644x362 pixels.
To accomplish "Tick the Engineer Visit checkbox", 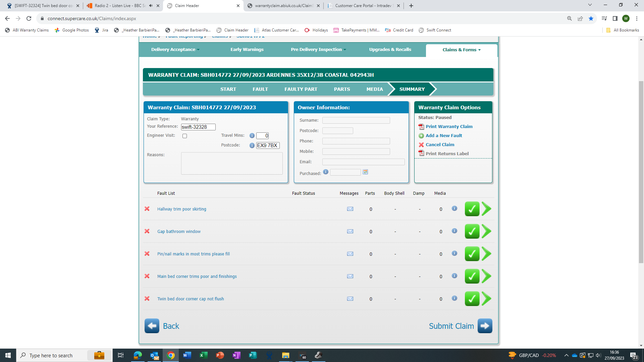I will tap(184, 136).
